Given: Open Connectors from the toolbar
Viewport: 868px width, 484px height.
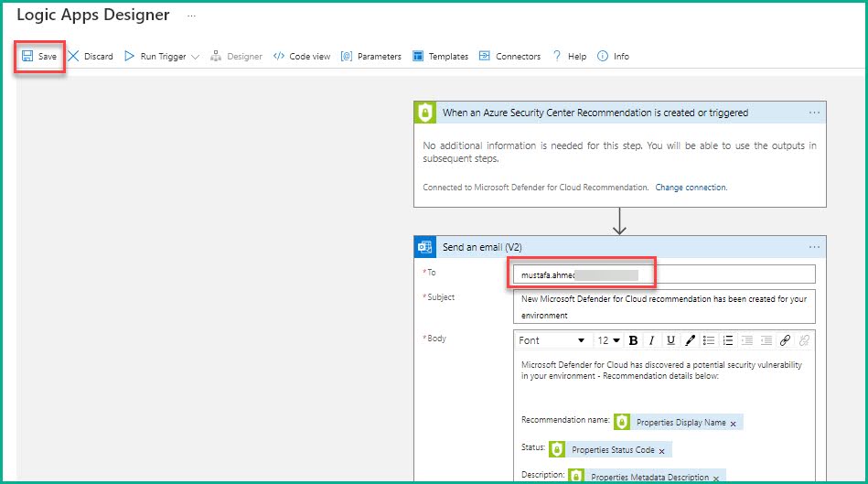Looking at the screenshot, I should [x=509, y=57].
